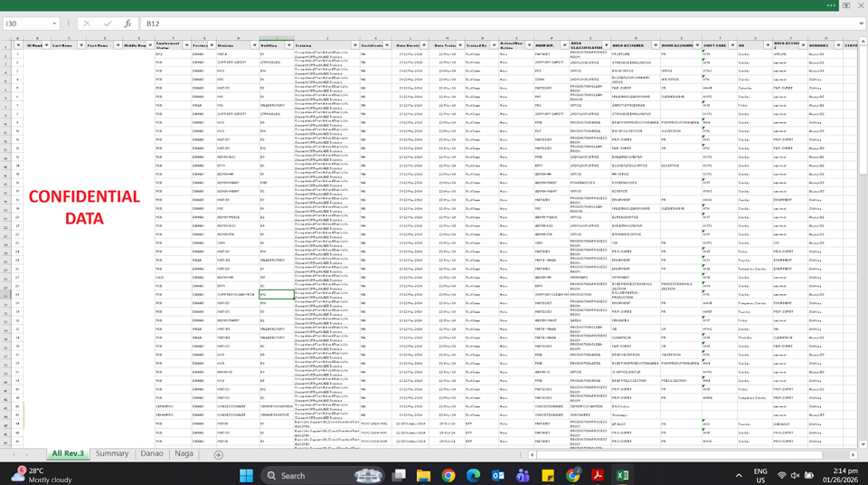Open the Division column filter dropdown
The image size is (868, 485).
click(255, 45)
